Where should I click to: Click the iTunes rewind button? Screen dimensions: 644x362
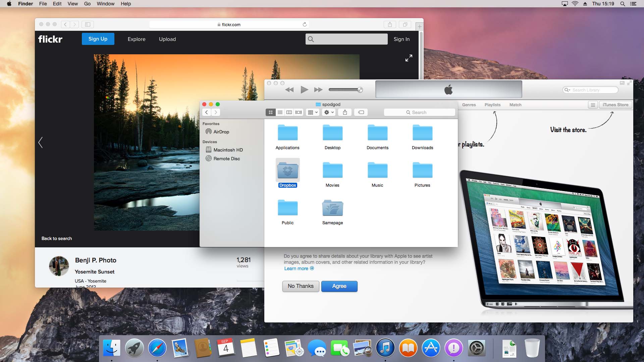289,90
